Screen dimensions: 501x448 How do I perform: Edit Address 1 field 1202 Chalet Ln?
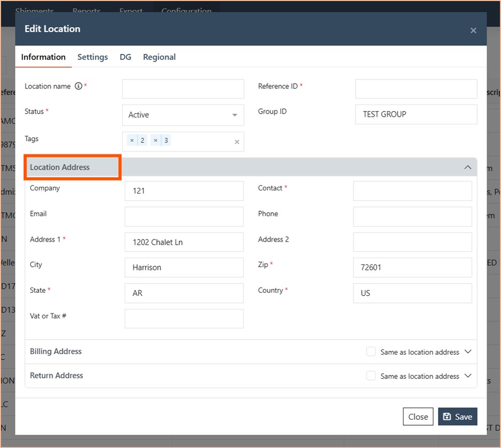184,242
